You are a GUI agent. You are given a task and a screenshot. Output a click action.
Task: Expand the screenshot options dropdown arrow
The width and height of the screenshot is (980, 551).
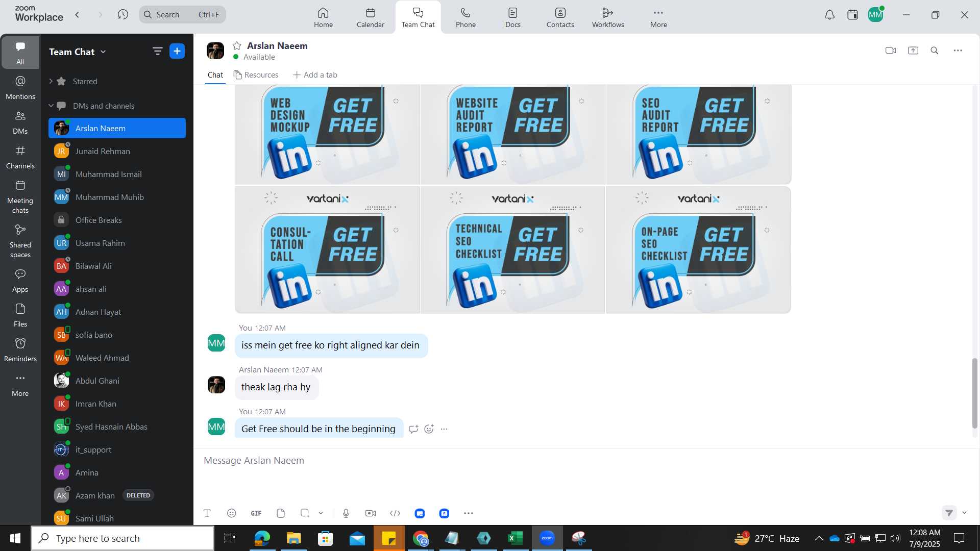coord(321,513)
